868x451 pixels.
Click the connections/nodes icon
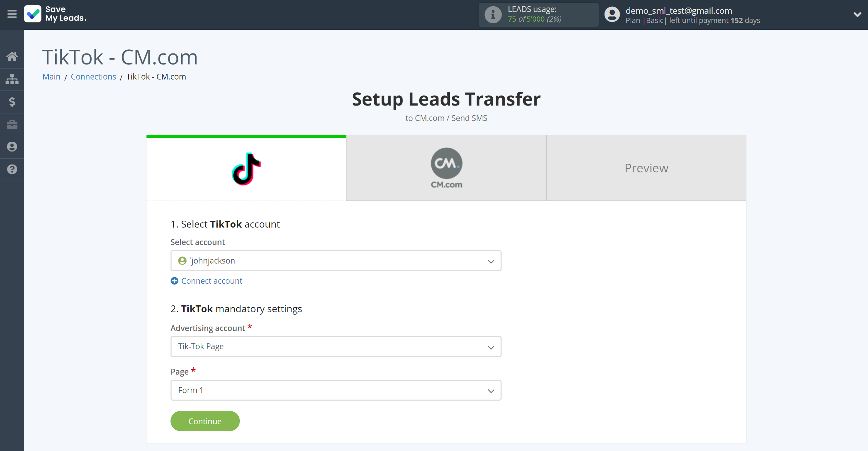coord(13,79)
